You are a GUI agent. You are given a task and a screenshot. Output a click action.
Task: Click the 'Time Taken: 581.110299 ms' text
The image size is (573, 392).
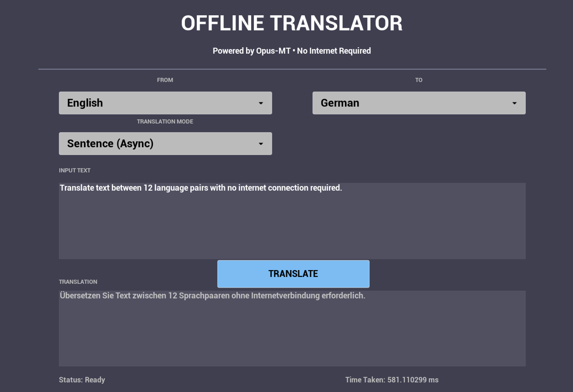(x=392, y=380)
